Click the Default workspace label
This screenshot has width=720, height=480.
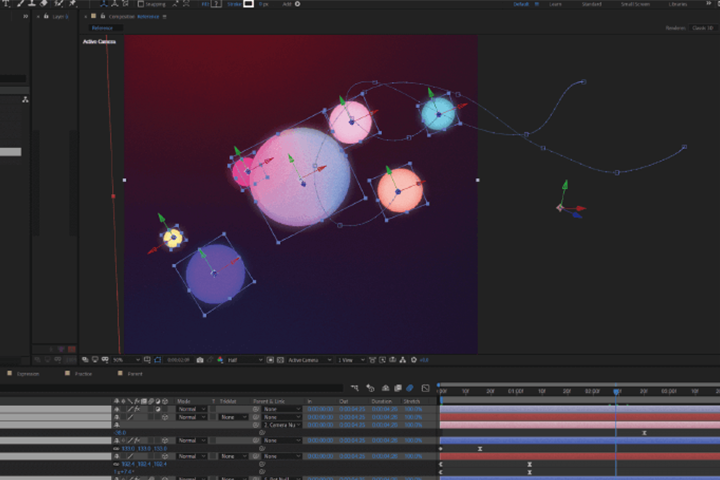(x=521, y=4)
